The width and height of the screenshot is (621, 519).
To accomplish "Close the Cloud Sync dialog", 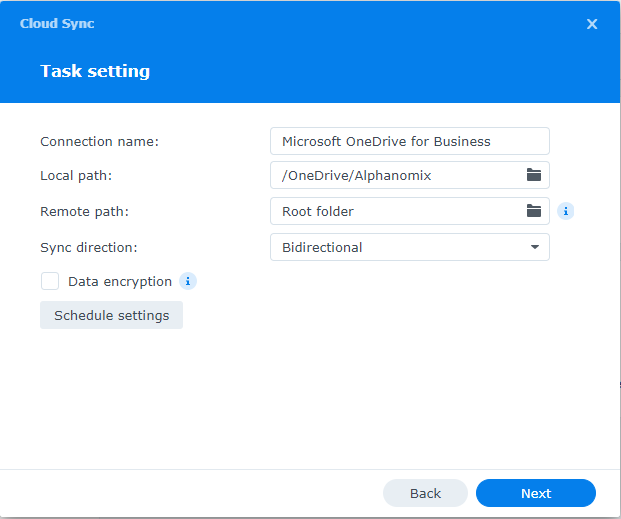I will 592,24.
